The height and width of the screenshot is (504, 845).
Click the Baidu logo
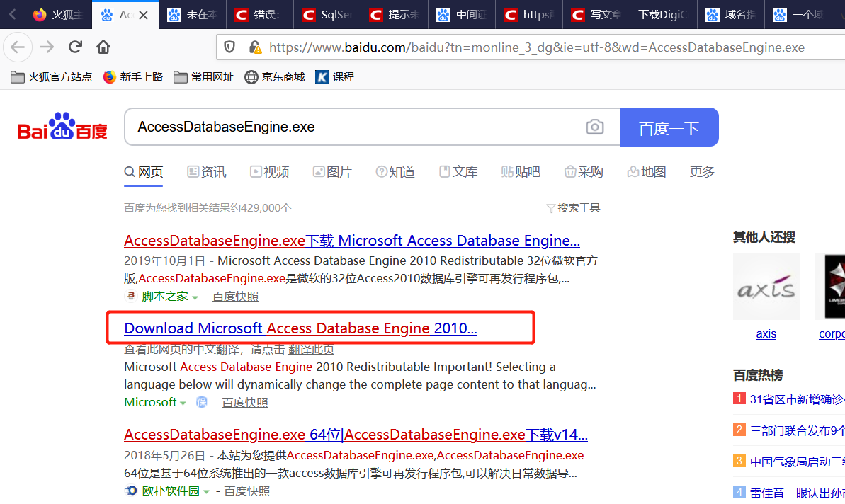62,127
